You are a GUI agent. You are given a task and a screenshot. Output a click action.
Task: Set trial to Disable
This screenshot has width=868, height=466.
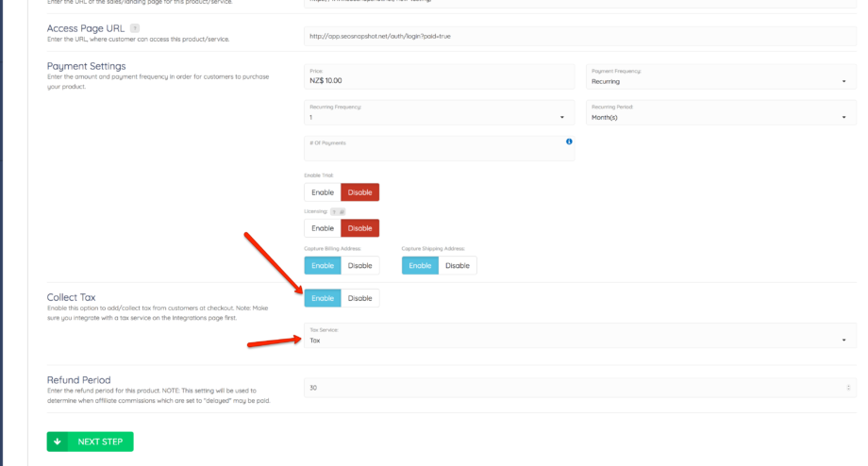[359, 192]
